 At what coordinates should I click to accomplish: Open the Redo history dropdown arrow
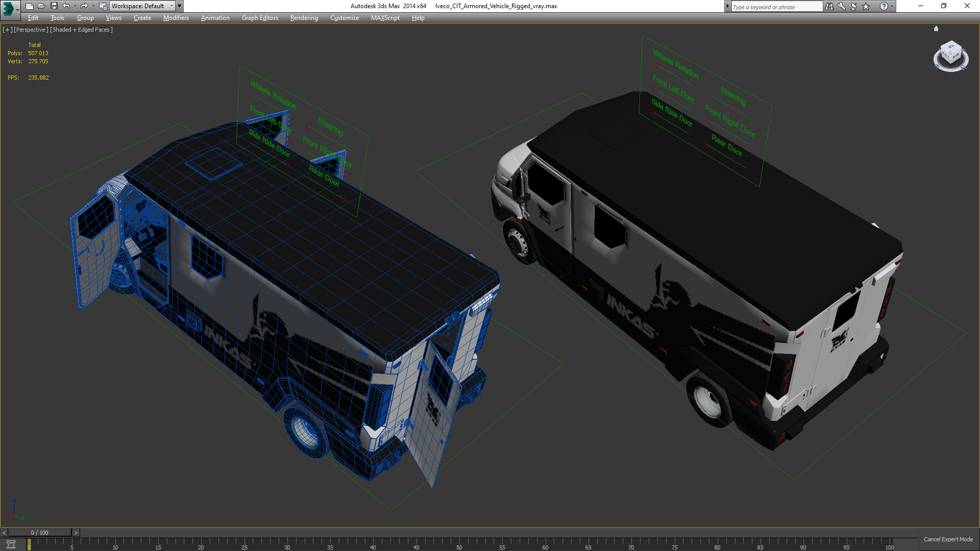pos(93,6)
